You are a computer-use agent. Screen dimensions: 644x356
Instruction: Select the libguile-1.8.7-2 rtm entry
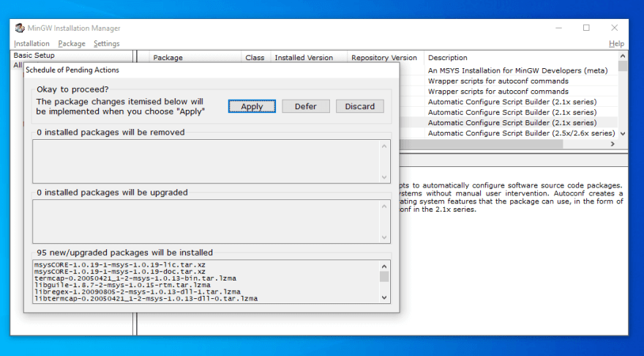122,285
